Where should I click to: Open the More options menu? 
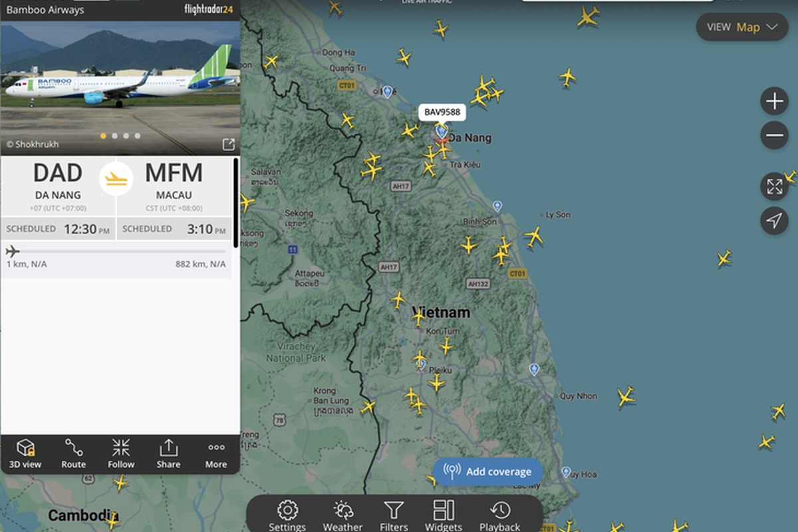click(216, 454)
